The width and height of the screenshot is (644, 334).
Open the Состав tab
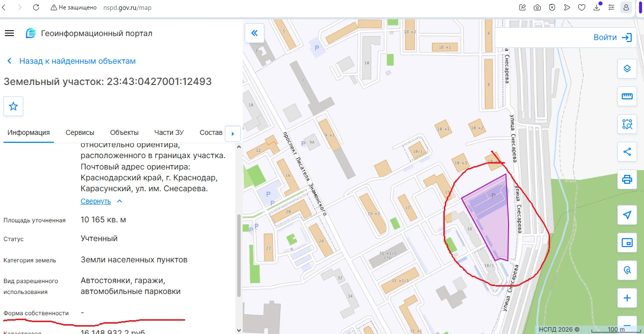click(211, 132)
